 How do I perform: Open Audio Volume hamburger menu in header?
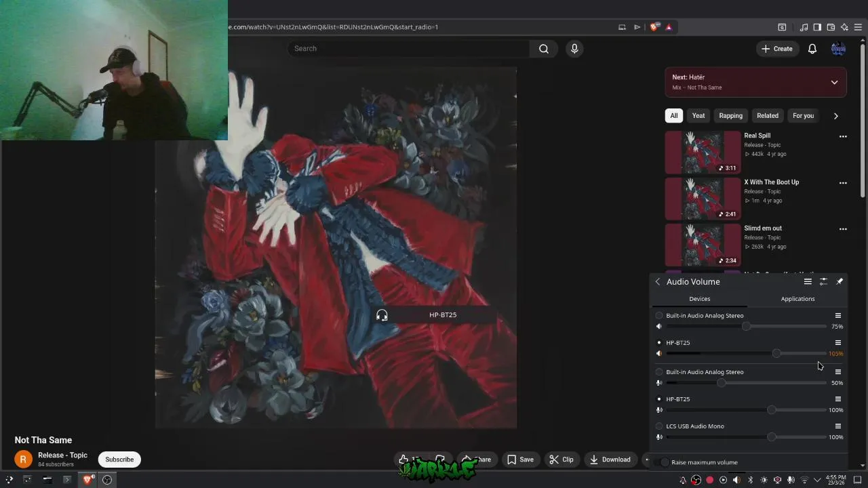(x=808, y=281)
